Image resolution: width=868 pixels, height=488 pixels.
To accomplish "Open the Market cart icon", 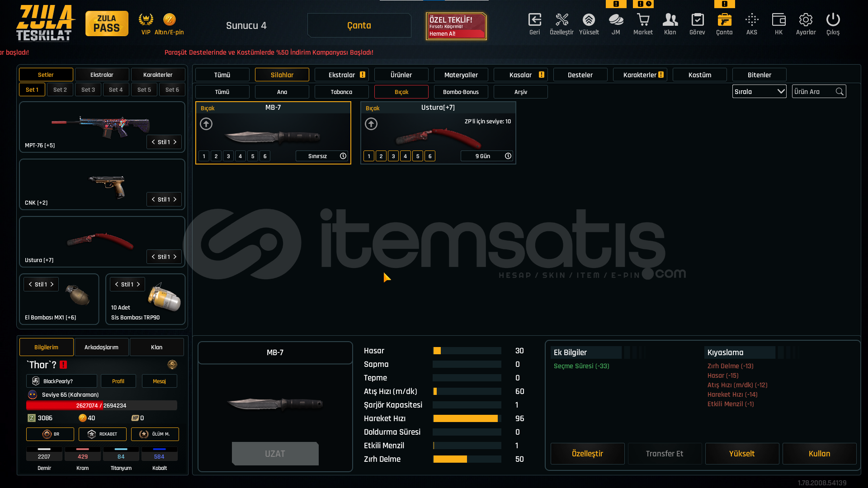I will pos(643,20).
